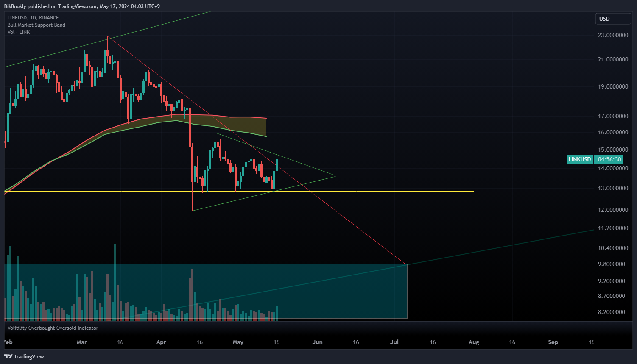Select the Vol · LINK indicator label
The width and height of the screenshot is (637, 364).
(19, 32)
